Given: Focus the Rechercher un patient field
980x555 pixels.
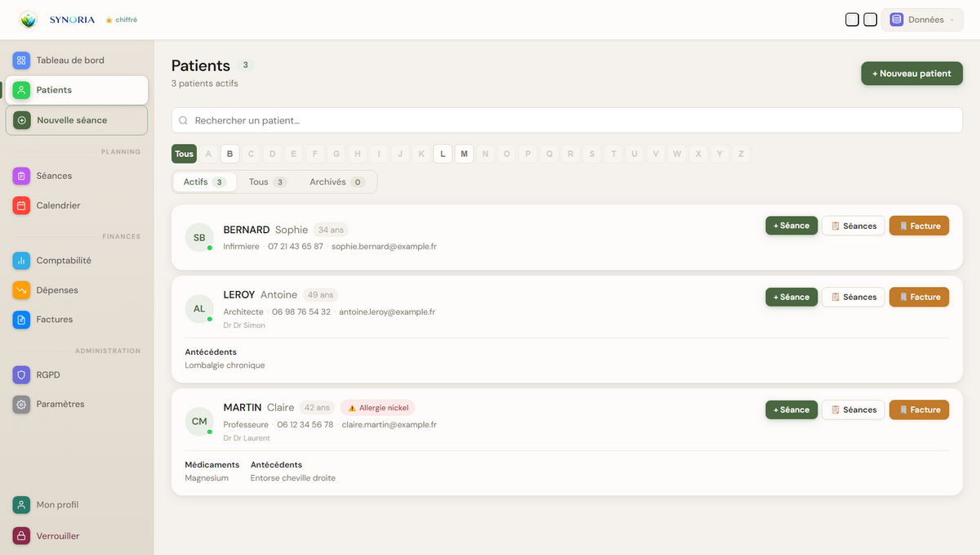Looking at the screenshot, I should [567, 120].
